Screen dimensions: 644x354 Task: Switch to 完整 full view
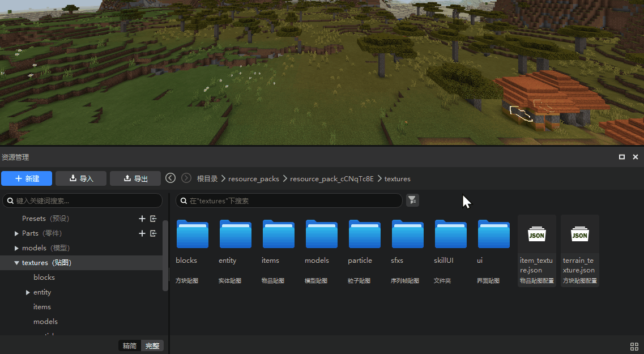pos(152,346)
